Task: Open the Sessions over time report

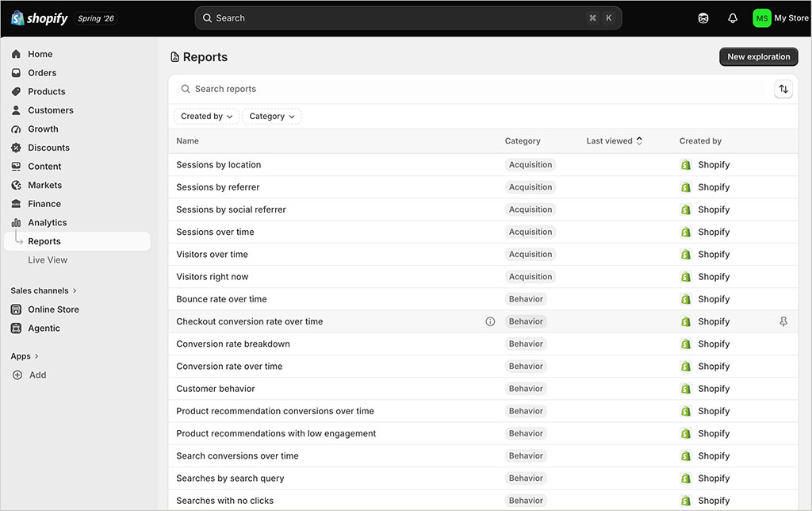Action: click(215, 232)
